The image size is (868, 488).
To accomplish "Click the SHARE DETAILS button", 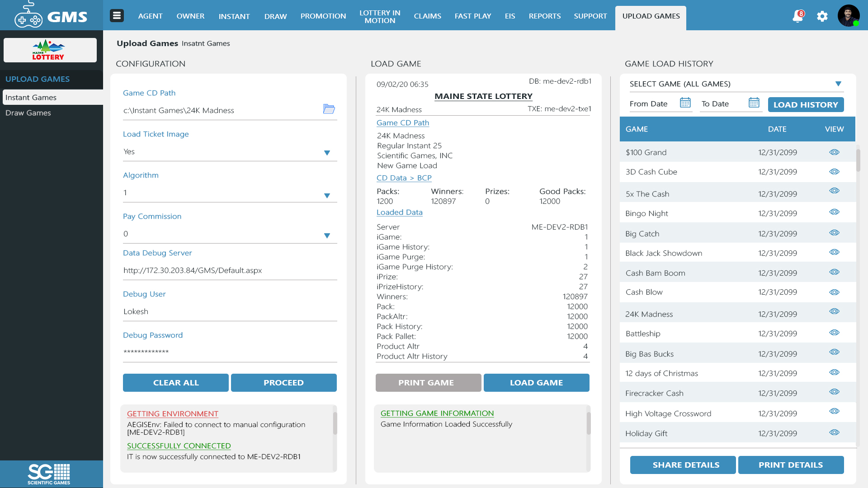I will pos(683,465).
